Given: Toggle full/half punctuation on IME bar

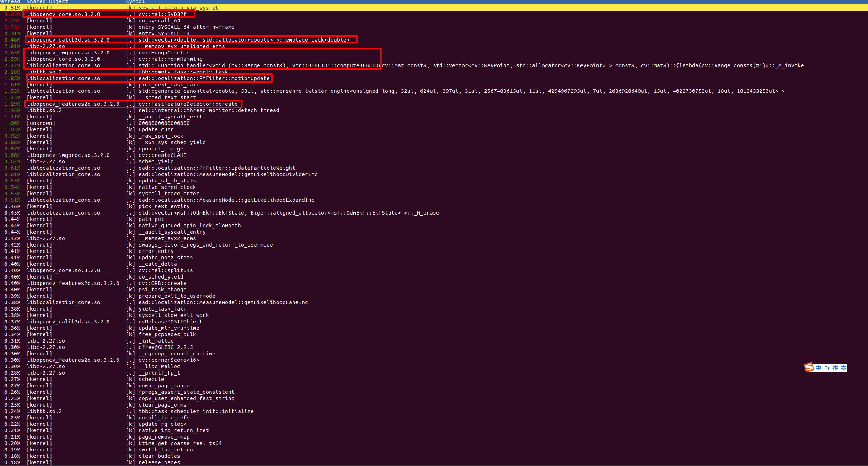Looking at the screenshot, I should click(x=827, y=368).
